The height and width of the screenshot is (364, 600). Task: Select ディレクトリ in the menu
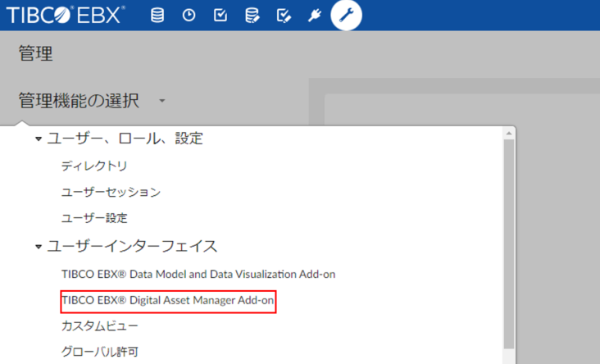pyautogui.click(x=94, y=166)
